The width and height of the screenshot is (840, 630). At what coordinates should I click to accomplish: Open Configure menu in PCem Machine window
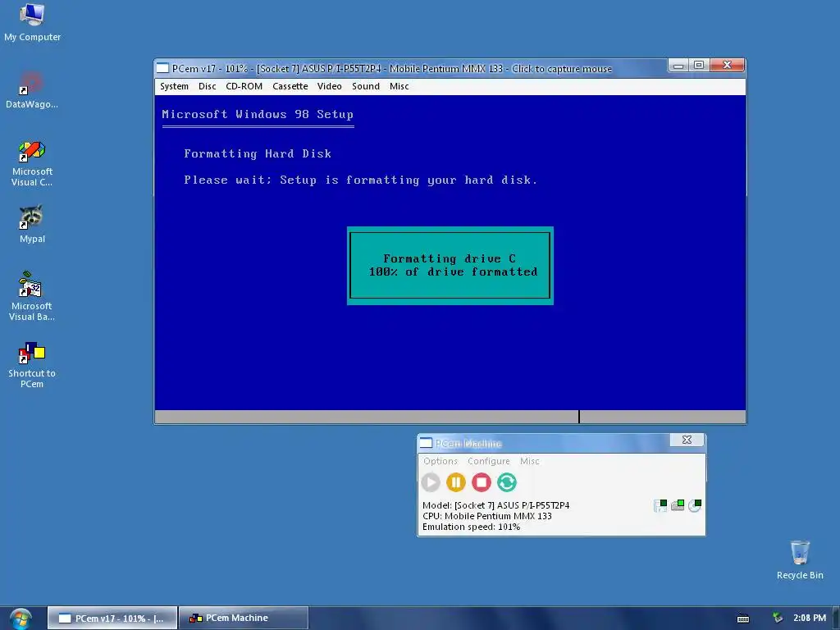489,461
